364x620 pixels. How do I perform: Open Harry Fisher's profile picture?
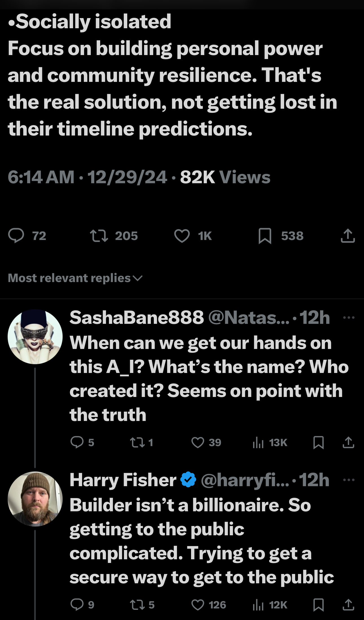click(x=35, y=499)
